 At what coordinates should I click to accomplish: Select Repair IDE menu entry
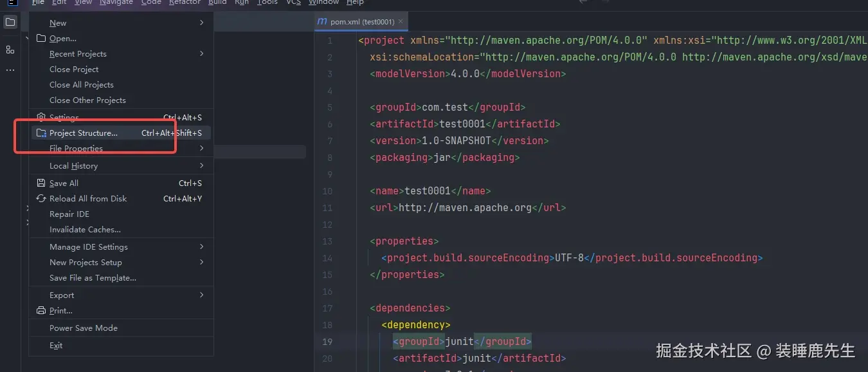[x=122, y=214]
